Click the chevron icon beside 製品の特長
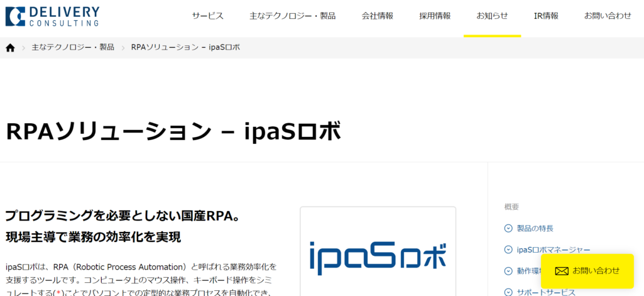This screenshot has height=296, width=644. (x=508, y=228)
